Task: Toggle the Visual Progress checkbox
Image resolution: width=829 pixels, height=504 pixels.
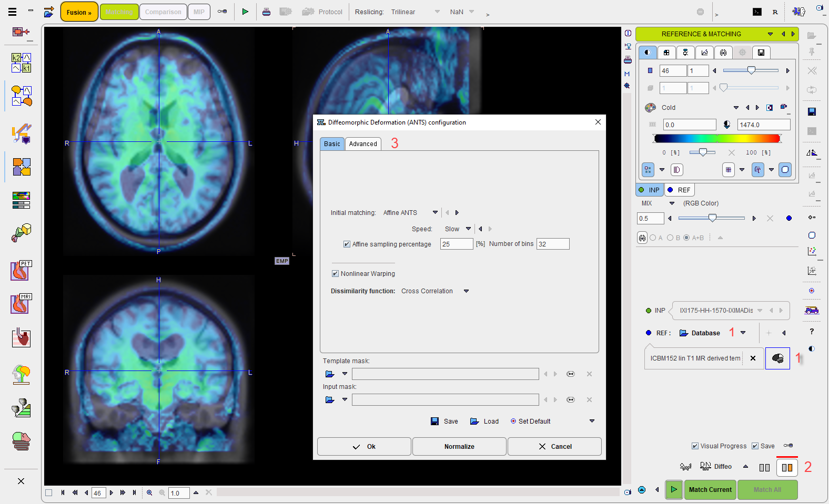Action: (695, 446)
